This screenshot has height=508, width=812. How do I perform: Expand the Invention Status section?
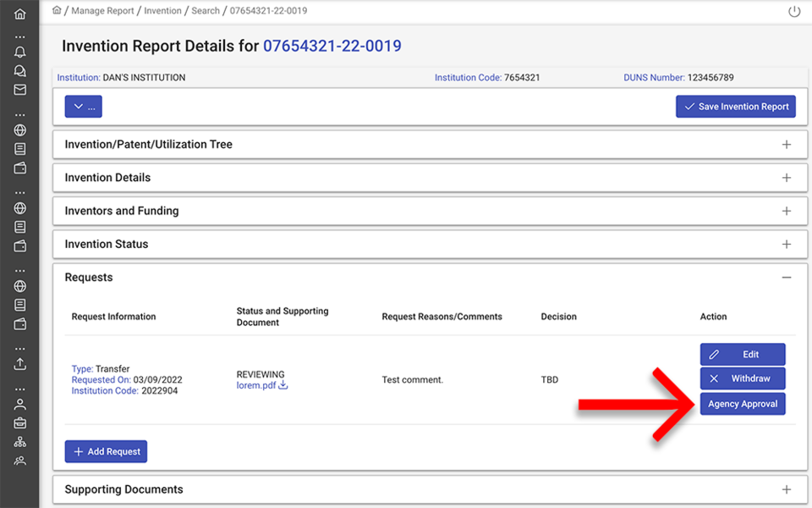point(787,244)
